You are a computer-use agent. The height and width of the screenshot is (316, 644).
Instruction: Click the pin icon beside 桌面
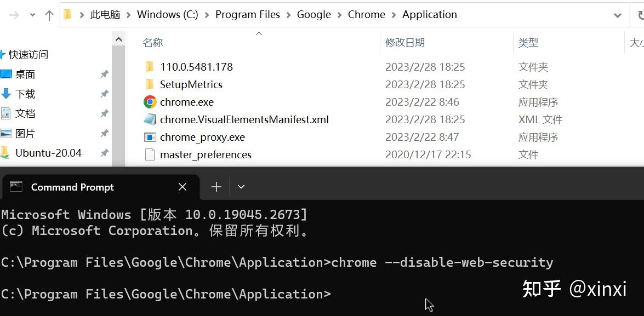pyautogui.click(x=104, y=74)
